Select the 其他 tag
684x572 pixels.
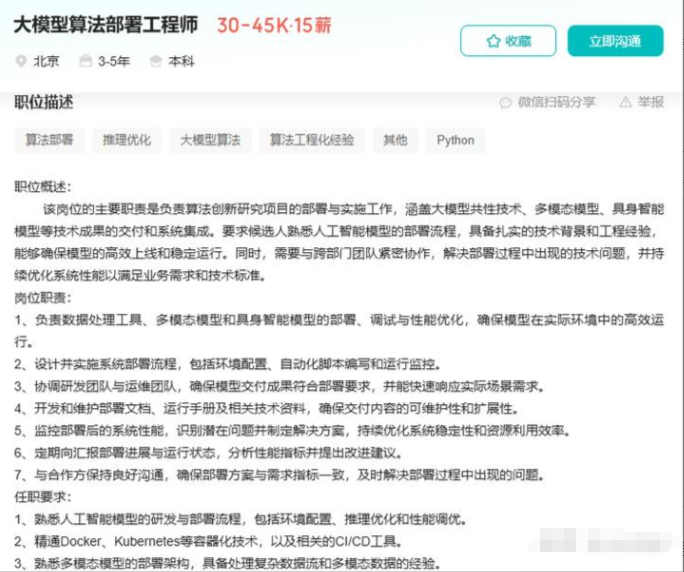[395, 140]
